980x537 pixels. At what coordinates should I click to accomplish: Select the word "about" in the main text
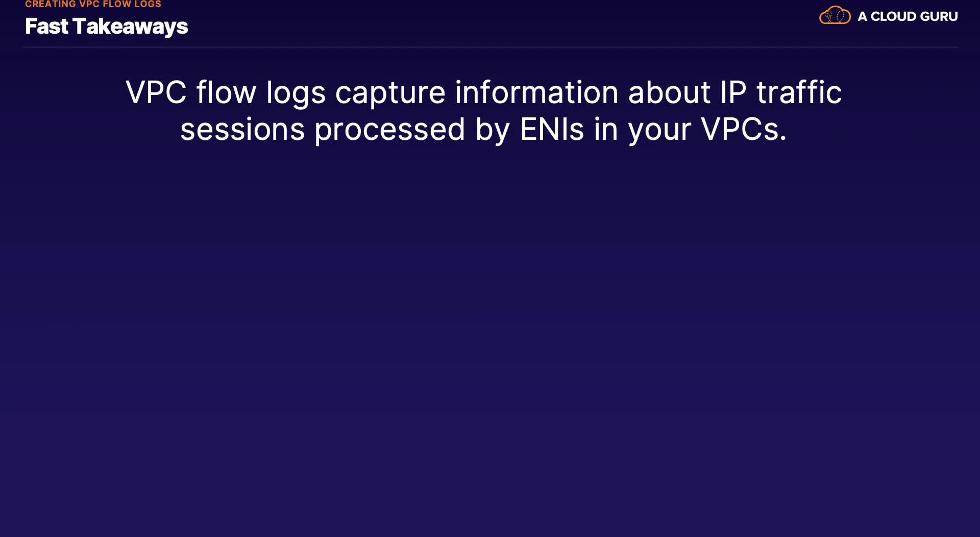coord(669,93)
